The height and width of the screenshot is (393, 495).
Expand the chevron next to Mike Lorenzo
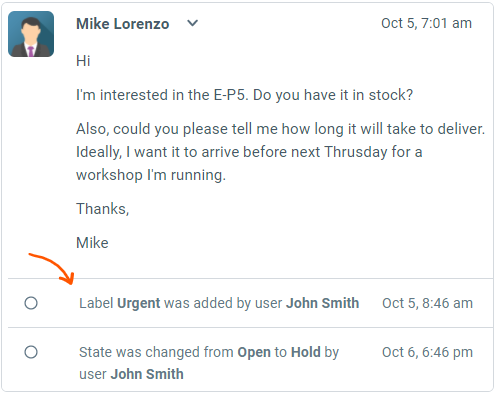(193, 23)
